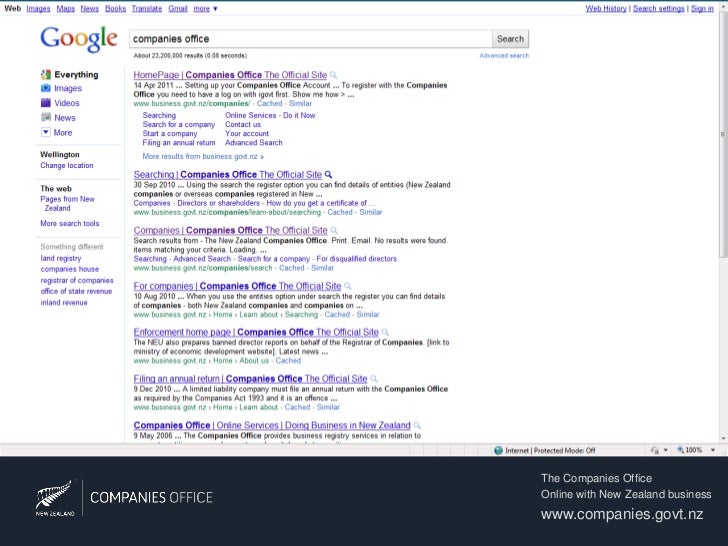This screenshot has width=728, height=546.
Task: Click the vertical scrollbar thumb
Action: 723,134
